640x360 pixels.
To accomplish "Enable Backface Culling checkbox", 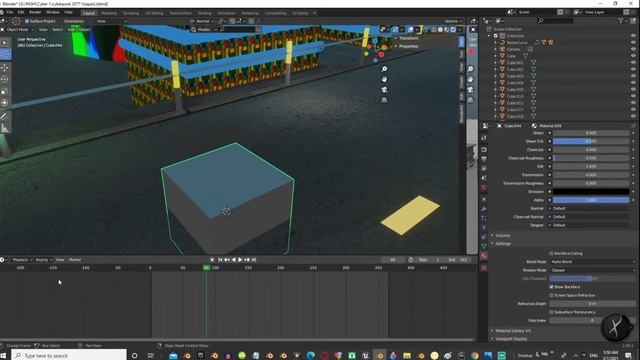I will point(551,253).
